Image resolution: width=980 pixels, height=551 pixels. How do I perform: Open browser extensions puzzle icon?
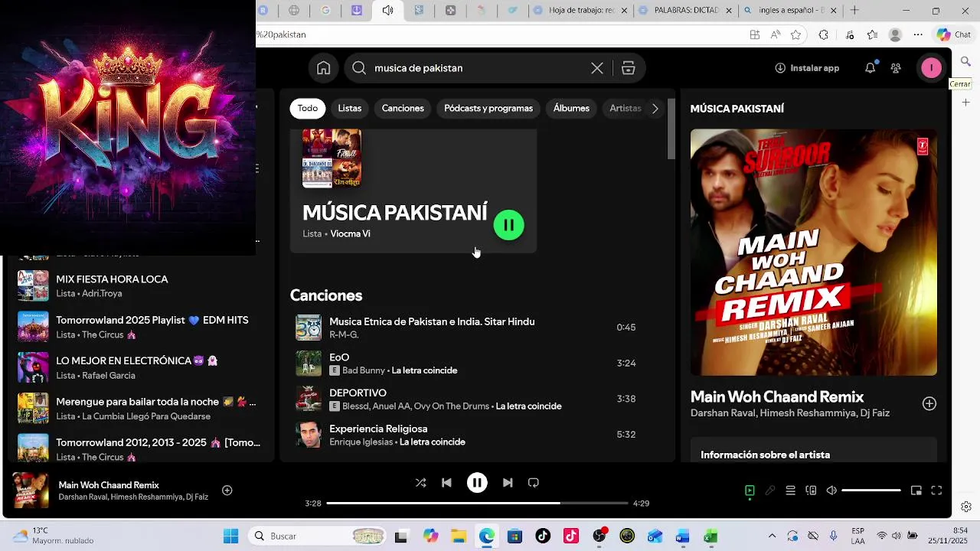coord(824,34)
